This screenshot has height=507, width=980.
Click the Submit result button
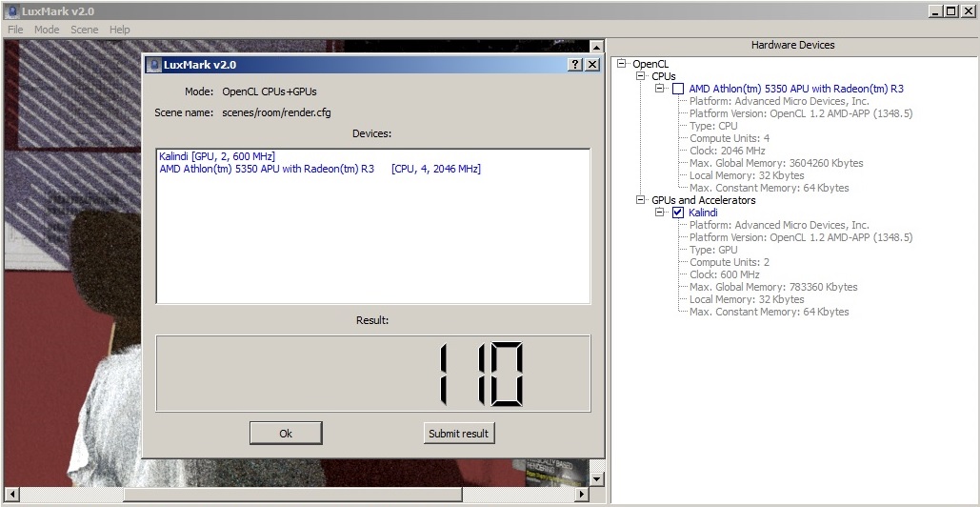point(459,434)
